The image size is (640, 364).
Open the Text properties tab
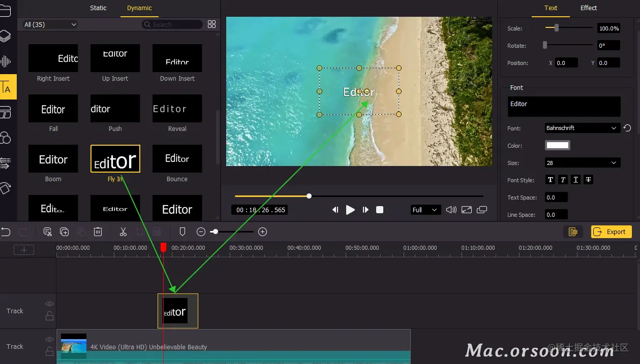click(x=551, y=8)
